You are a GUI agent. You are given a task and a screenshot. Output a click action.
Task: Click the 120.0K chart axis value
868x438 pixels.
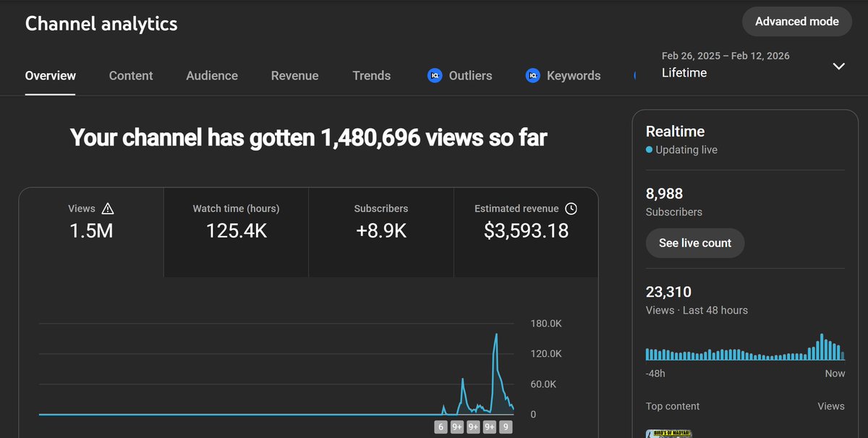tap(546, 354)
